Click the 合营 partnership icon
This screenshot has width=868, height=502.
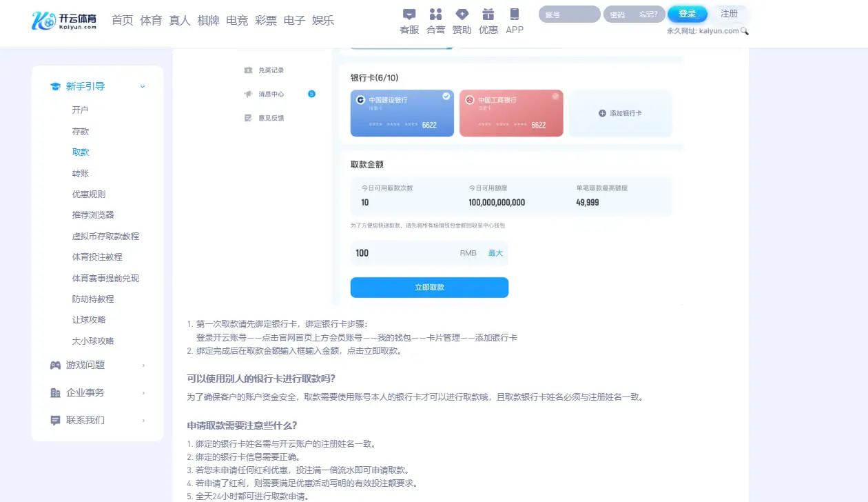coord(435,21)
